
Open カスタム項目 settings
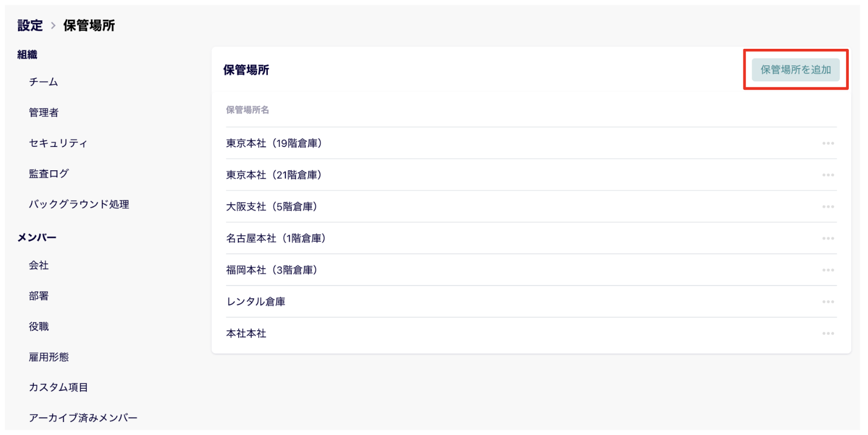59,387
